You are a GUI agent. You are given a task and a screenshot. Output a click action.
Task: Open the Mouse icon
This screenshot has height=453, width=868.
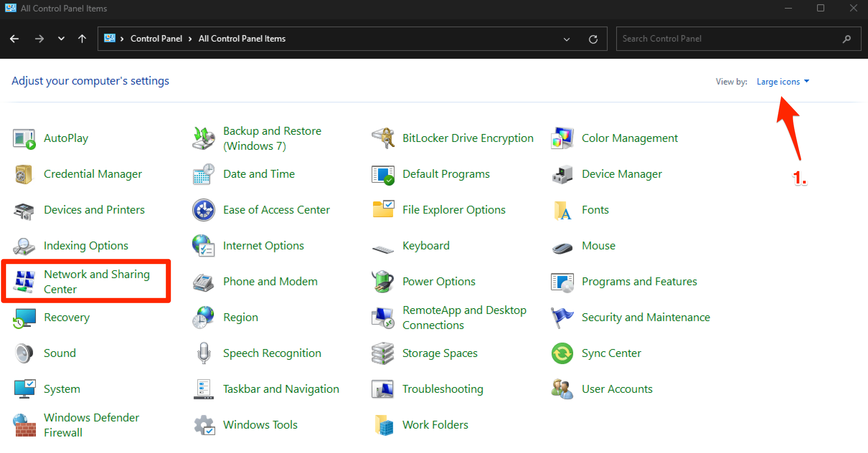point(562,248)
